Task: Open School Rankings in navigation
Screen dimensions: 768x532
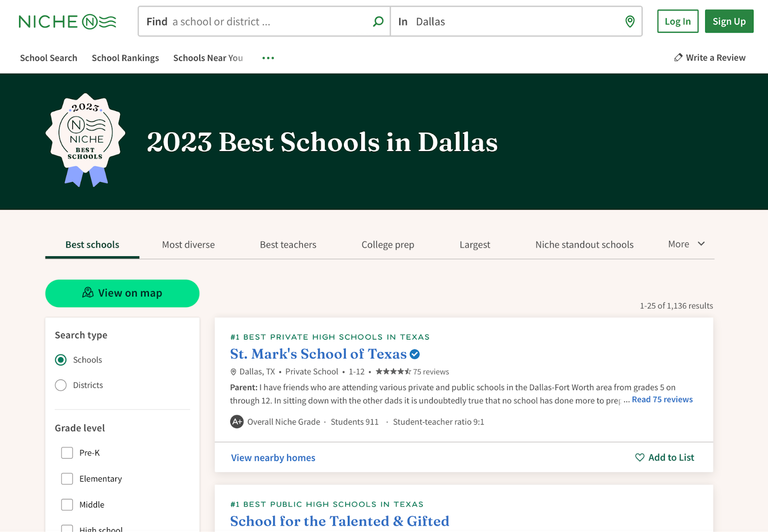Action: pyautogui.click(x=125, y=58)
